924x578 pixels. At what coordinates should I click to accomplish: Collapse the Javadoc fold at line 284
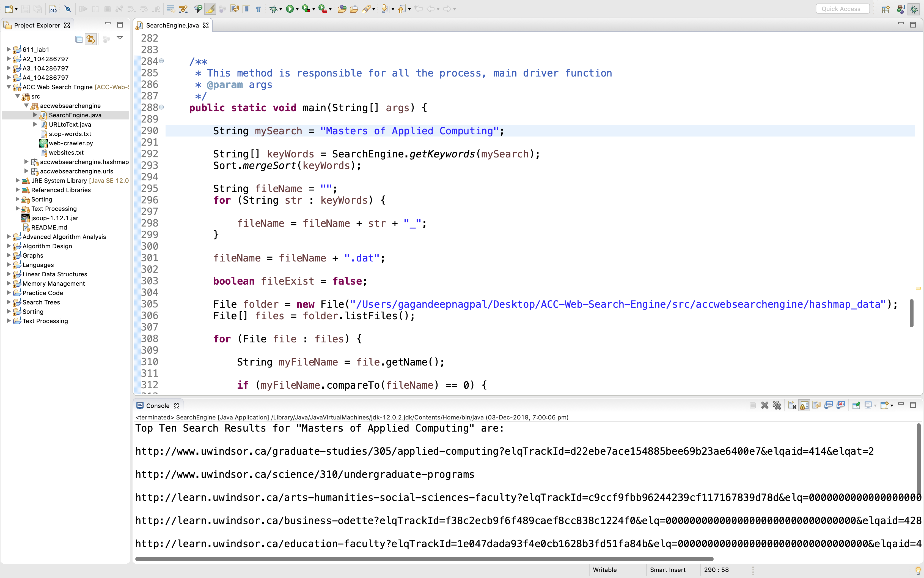click(161, 61)
